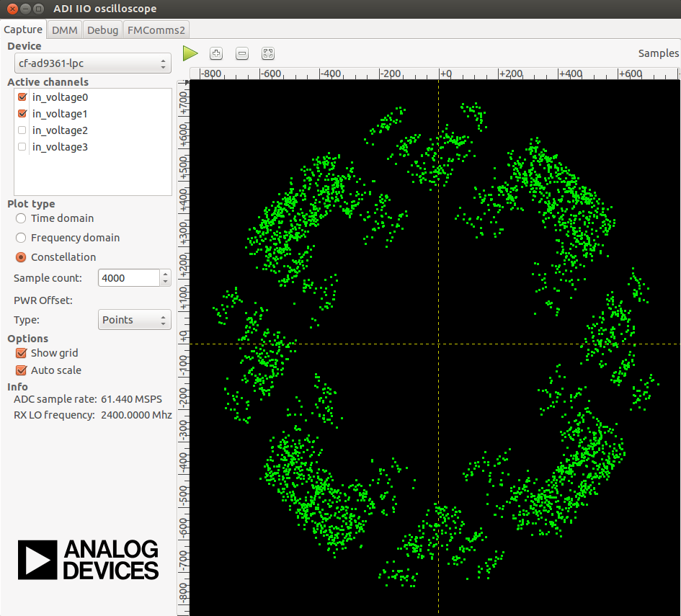This screenshot has height=616, width=681.
Task: Enable the in_voltage2 channel
Action: point(22,130)
